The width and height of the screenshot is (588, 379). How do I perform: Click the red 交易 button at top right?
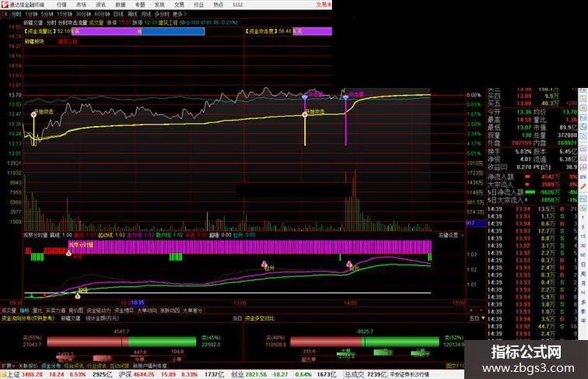324,5
